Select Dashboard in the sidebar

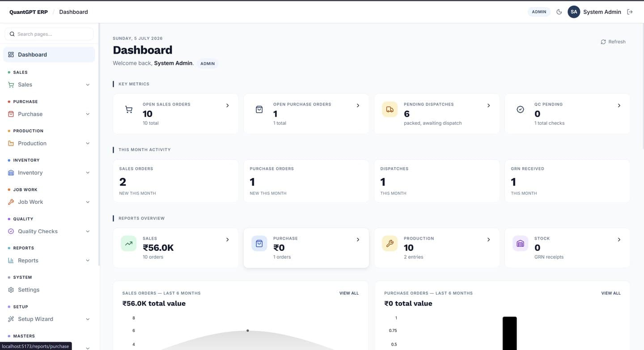click(x=49, y=55)
